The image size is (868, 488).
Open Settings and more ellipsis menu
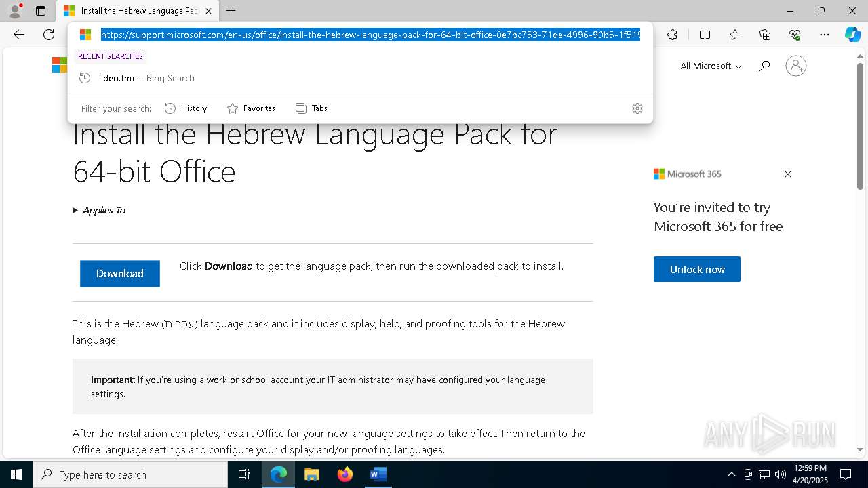coord(825,35)
